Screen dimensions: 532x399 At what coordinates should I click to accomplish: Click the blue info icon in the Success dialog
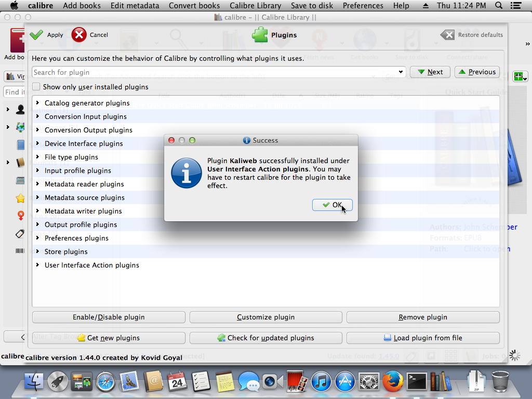tap(187, 173)
